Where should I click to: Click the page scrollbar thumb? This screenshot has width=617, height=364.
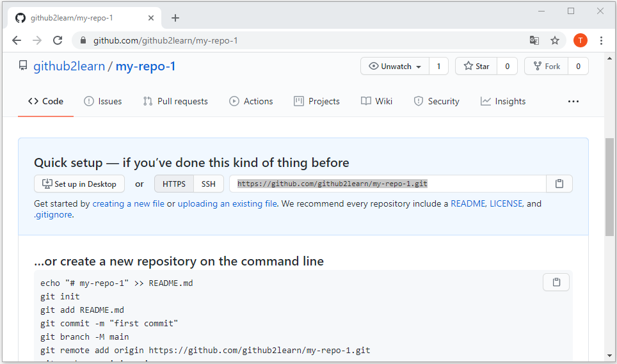609,187
